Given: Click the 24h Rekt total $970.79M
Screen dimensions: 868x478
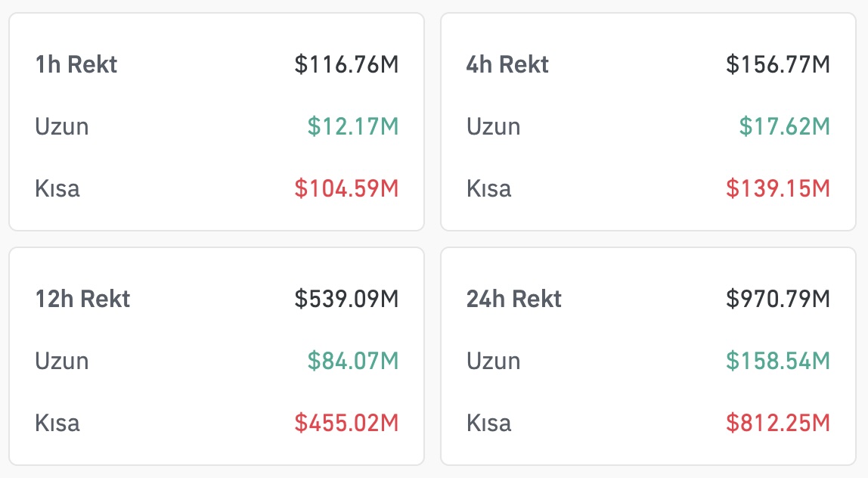Looking at the screenshot, I should coord(778,299).
